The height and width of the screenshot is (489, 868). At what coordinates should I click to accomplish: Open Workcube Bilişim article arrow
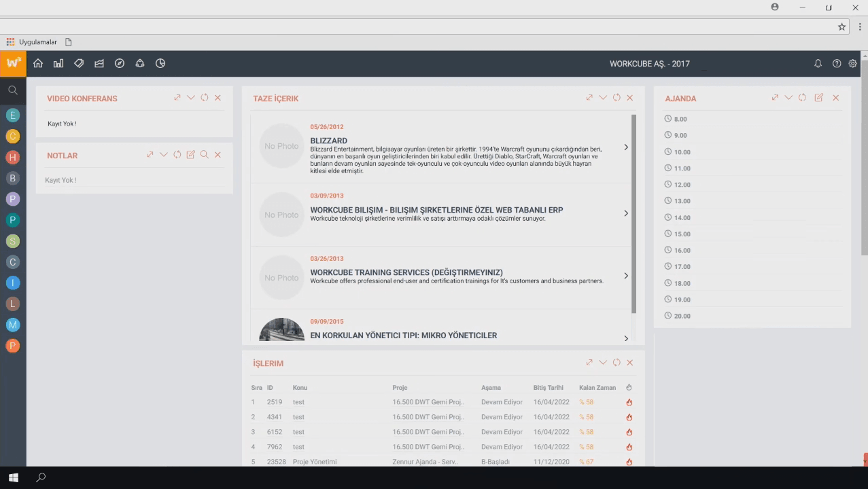tap(626, 213)
